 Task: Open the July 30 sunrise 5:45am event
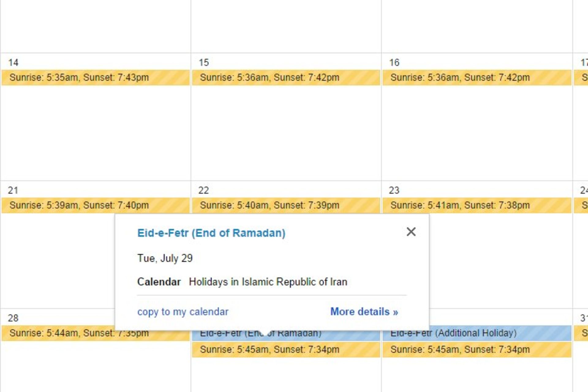click(x=477, y=349)
